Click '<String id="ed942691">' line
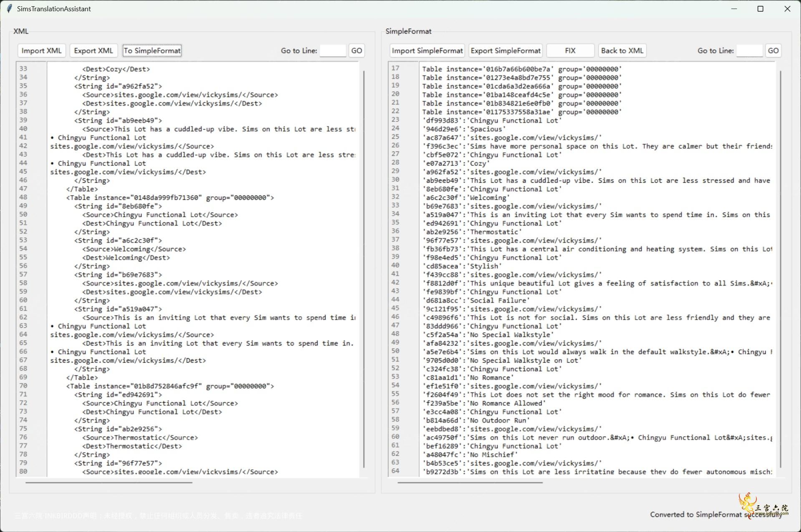 click(x=118, y=395)
